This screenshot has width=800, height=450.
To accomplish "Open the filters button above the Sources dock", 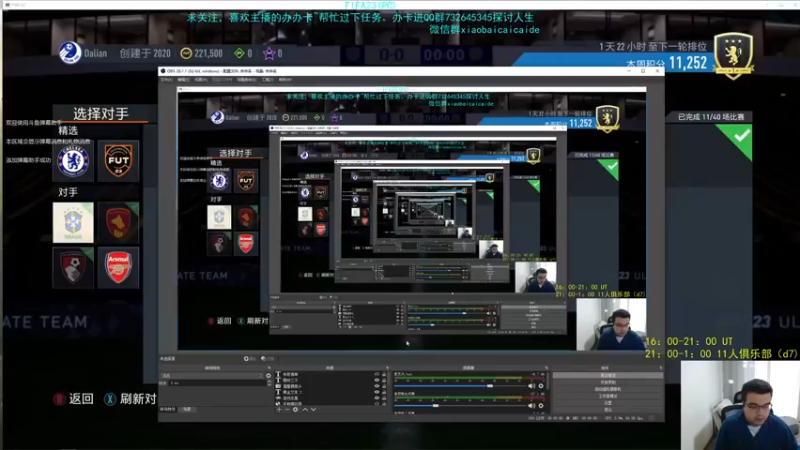I will pyautogui.click(x=268, y=359).
